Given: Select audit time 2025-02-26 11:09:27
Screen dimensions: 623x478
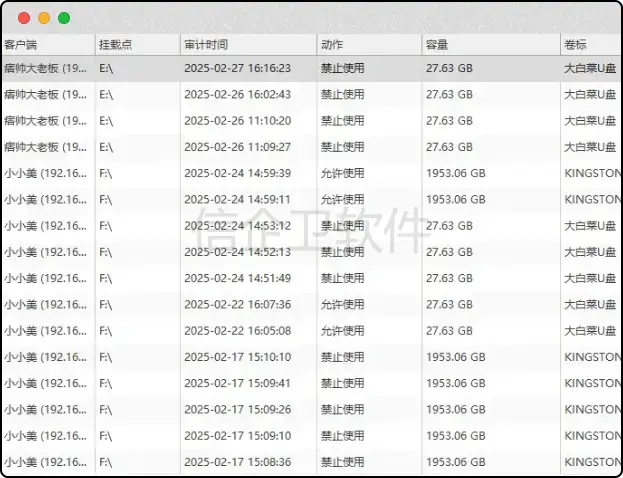Looking at the screenshot, I should coord(238,147).
